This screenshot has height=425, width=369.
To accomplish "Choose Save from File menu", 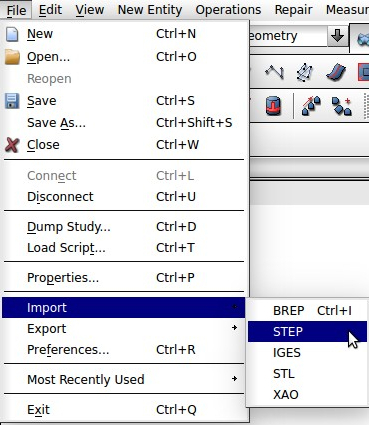I will (x=123, y=101).
